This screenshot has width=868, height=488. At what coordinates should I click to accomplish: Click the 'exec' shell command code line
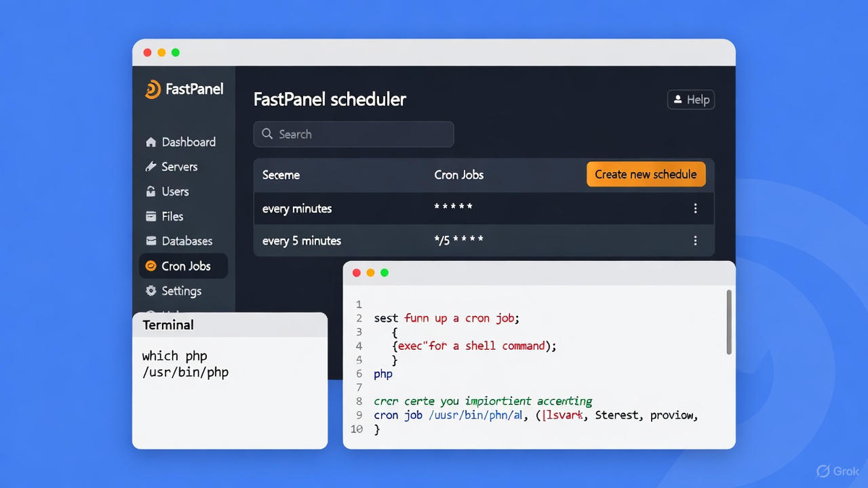(475, 346)
